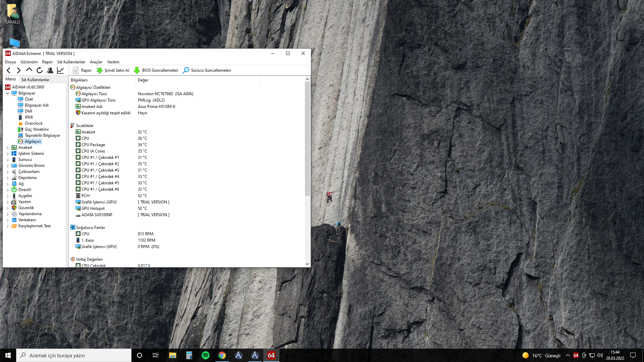Select Taşınabilir Bilgisayar tree item
The width and height of the screenshot is (644, 362).
[42, 135]
